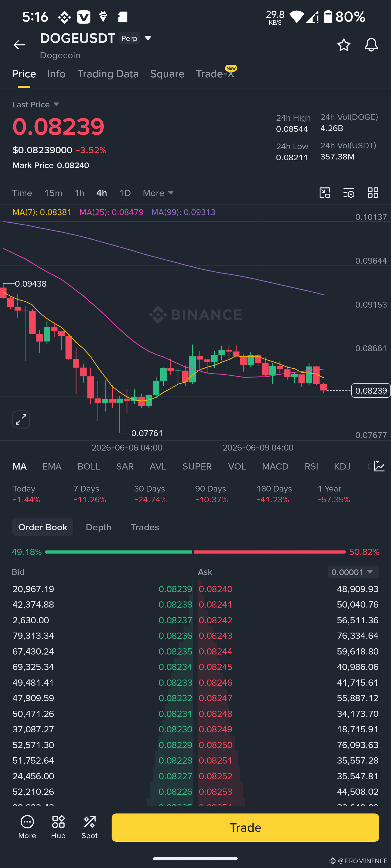Screen dimensions: 391x868
Task: Add DOGEUSDT to favorites with star
Action: pyautogui.click(x=344, y=45)
